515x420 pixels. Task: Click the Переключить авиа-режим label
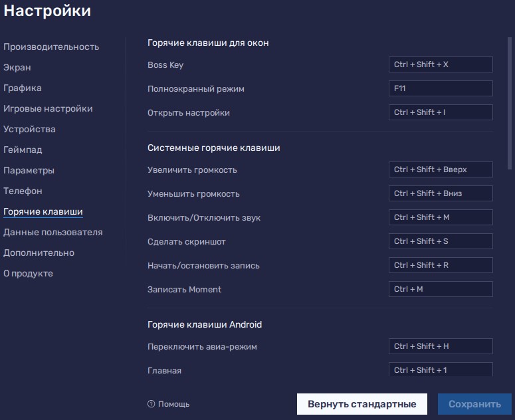[202, 347]
